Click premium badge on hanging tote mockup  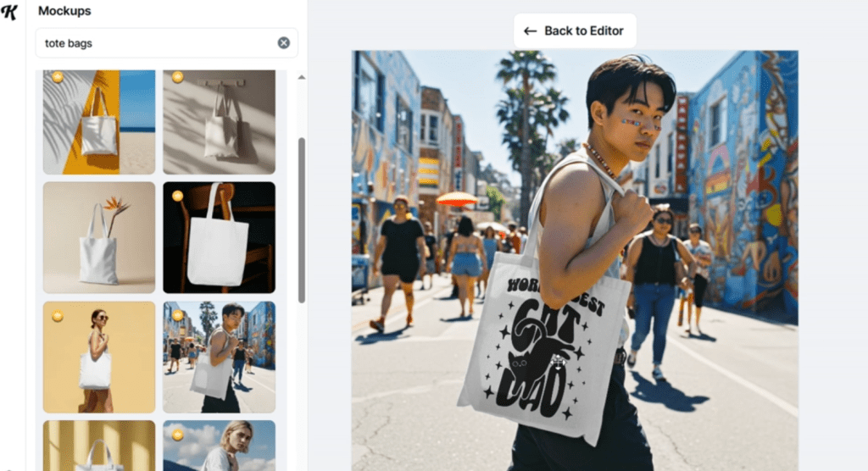(x=178, y=77)
